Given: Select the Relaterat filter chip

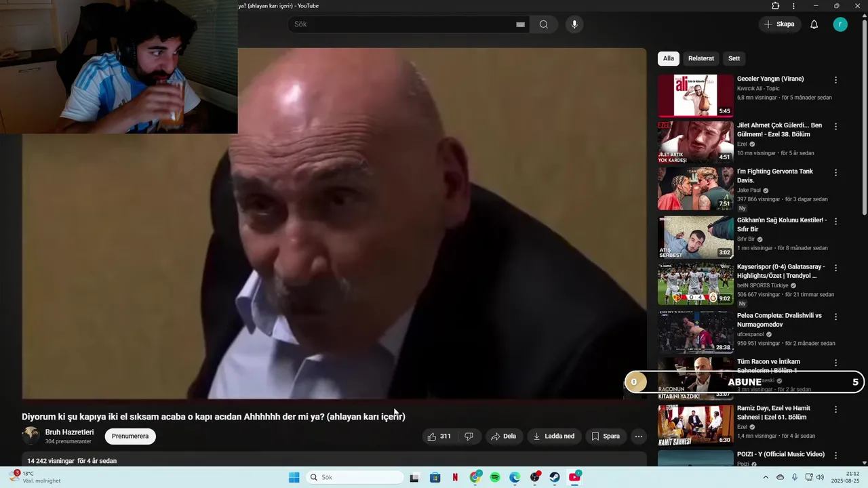Looking at the screenshot, I should [701, 58].
